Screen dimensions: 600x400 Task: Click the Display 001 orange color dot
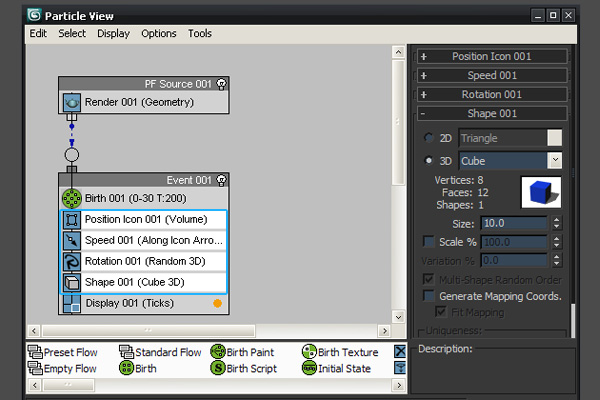[x=216, y=303]
